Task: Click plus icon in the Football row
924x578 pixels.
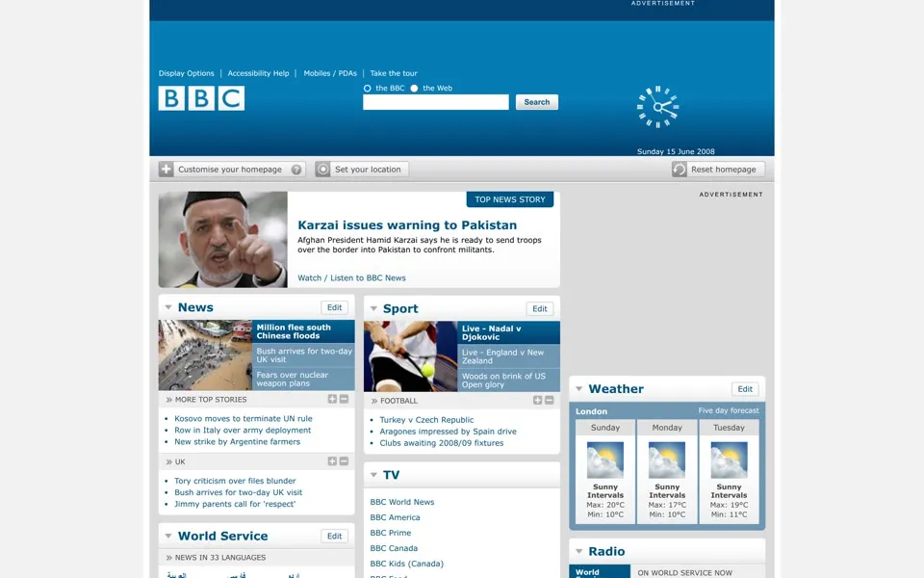Action: coord(537,401)
